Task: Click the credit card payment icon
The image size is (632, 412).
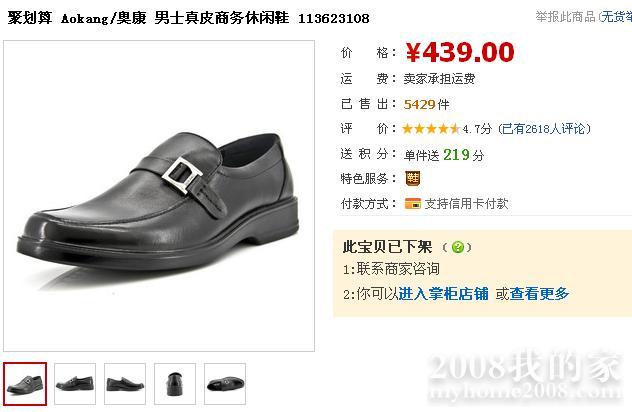Action: 413,204
